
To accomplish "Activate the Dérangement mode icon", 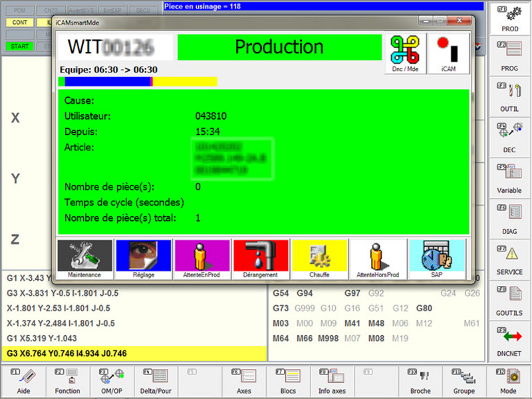I will 260,258.
